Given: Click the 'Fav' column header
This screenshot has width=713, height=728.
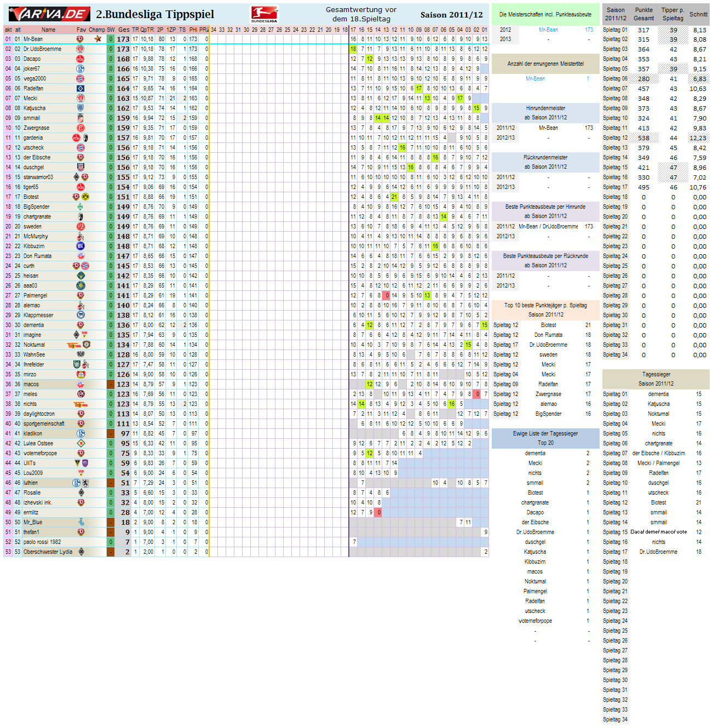Looking at the screenshot, I should [81, 30].
